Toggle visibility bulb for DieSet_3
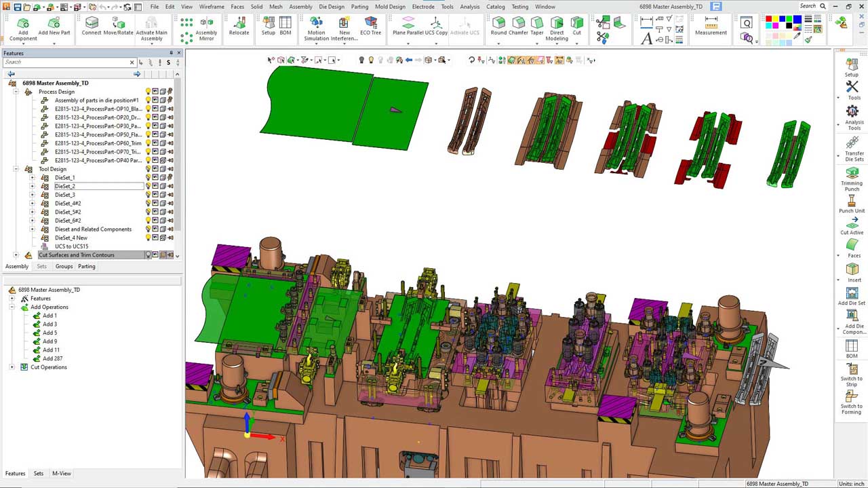868x488 pixels. [x=148, y=195]
